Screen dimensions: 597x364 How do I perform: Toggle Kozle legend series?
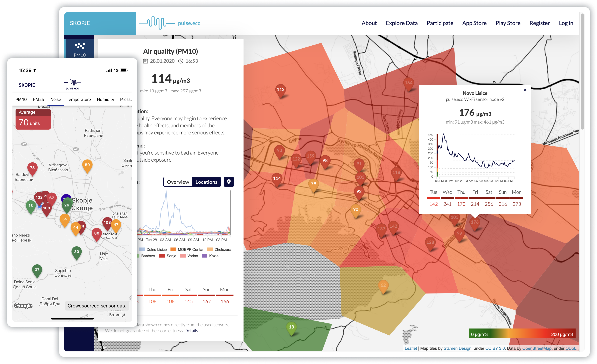[x=210, y=256]
